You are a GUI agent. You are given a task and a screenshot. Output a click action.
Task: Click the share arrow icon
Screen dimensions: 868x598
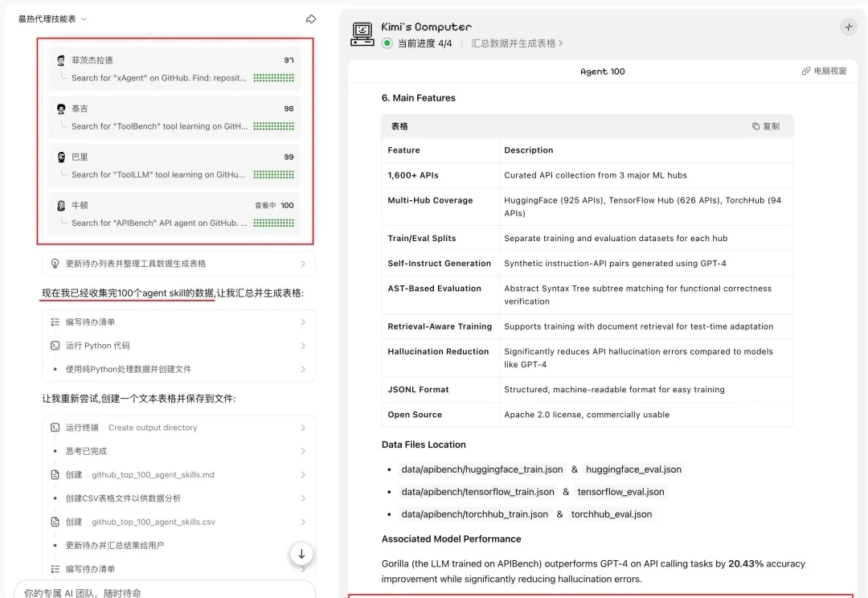pos(311,19)
